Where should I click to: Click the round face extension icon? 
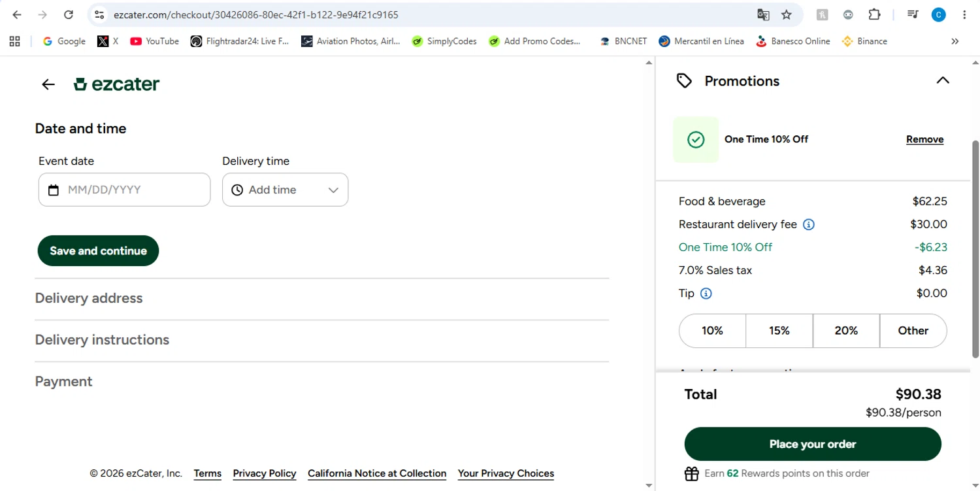coord(848,14)
